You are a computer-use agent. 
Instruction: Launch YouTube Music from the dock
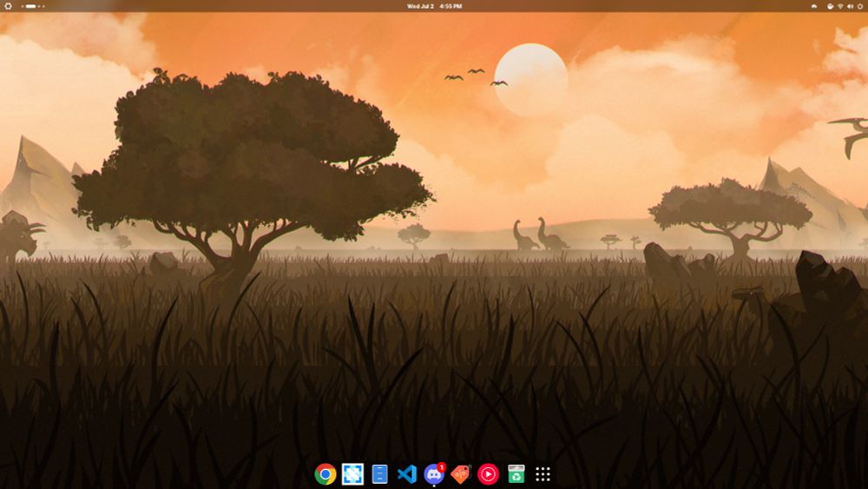pyautogui.click(x=488, y=474)
